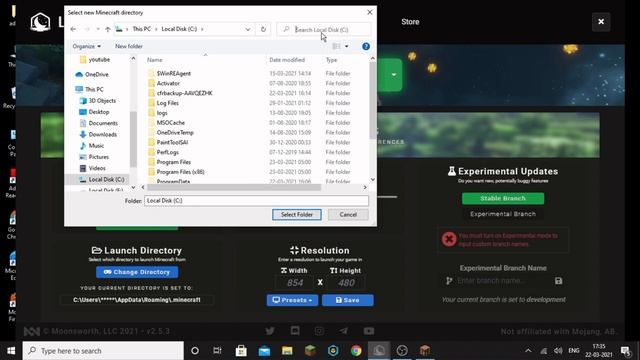Select the PerfLogs folder
Image resolution: width=640 pixels, height=360 pixels.
[168, 152]
